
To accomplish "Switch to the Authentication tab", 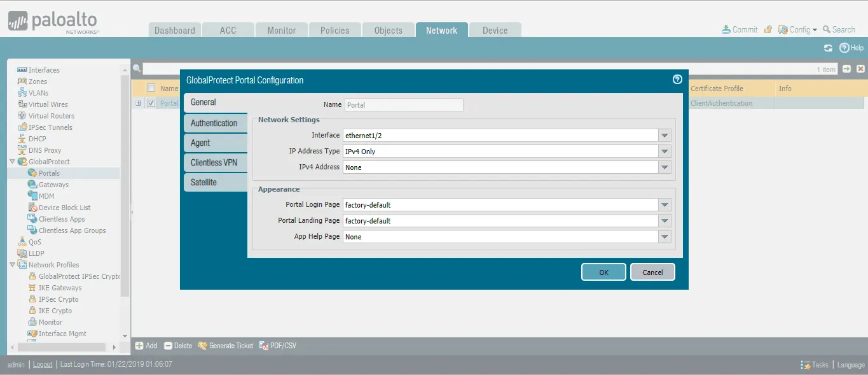I will (x=214, y=123).
